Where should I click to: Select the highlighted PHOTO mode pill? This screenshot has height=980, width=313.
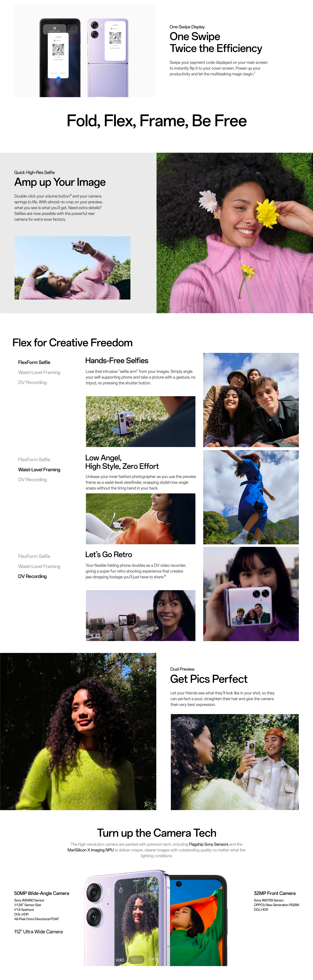136,960
